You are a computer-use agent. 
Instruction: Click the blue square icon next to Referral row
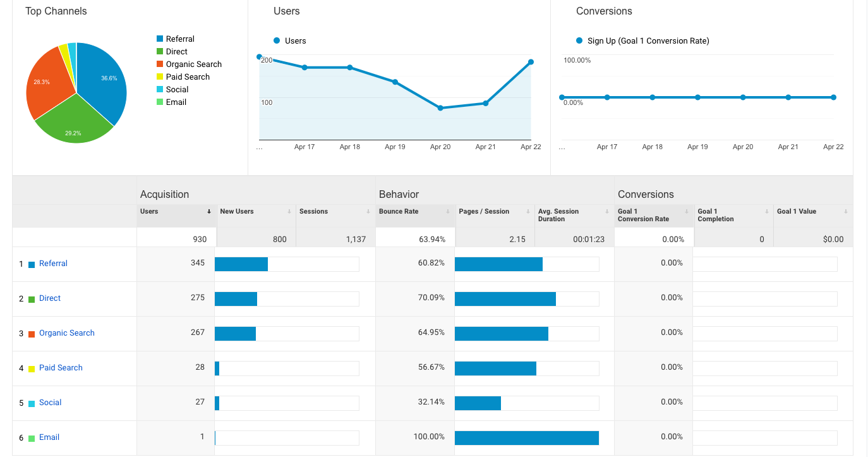[x=30, y=264]
